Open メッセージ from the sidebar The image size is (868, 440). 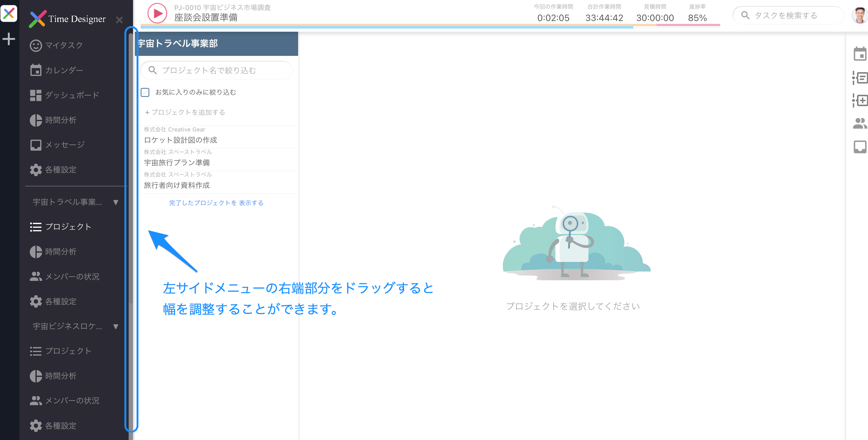[64, 145]
